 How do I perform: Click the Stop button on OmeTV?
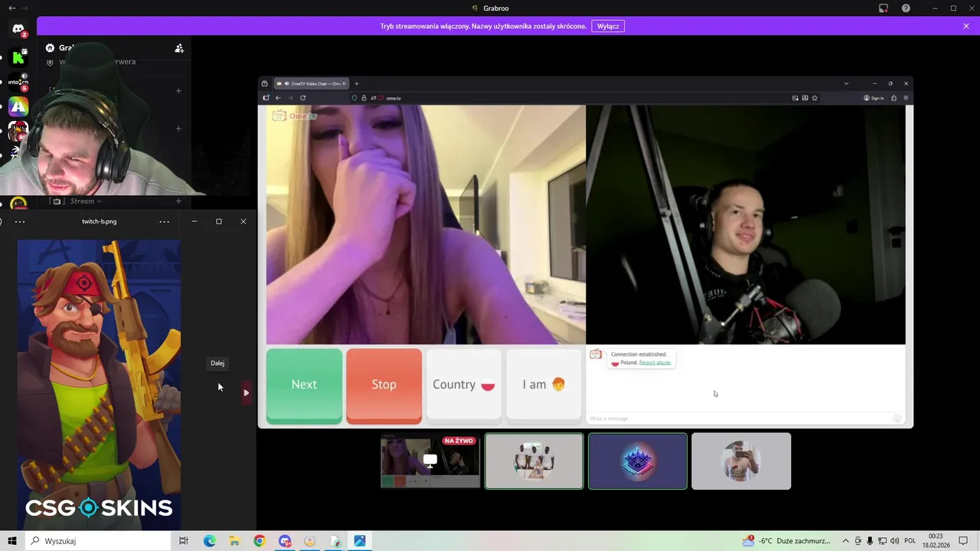(384, 385)
